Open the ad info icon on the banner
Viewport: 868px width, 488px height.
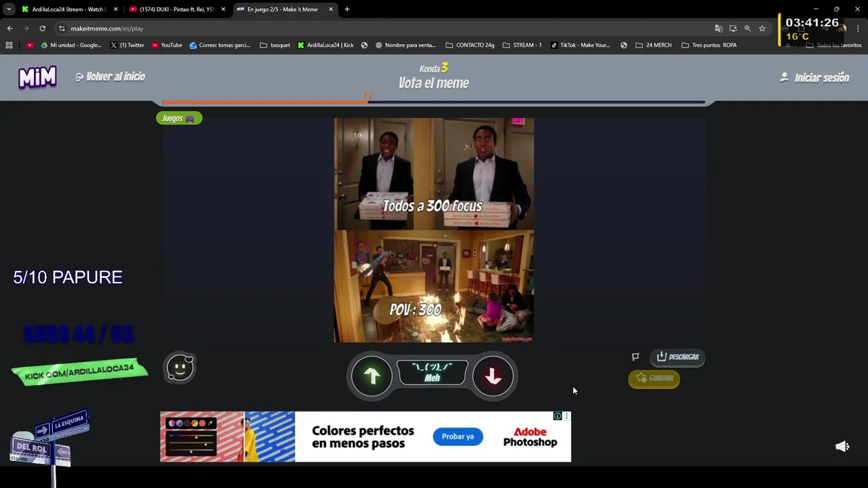tap(557, 416)
